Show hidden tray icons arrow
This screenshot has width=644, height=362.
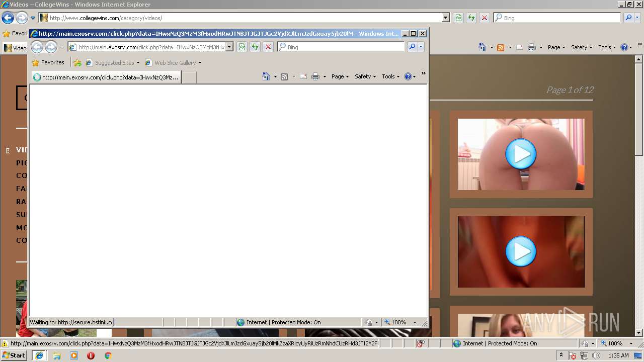point(561,355)
